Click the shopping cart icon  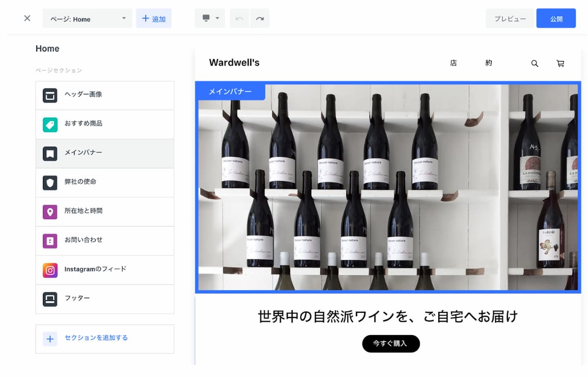point(561,63)
